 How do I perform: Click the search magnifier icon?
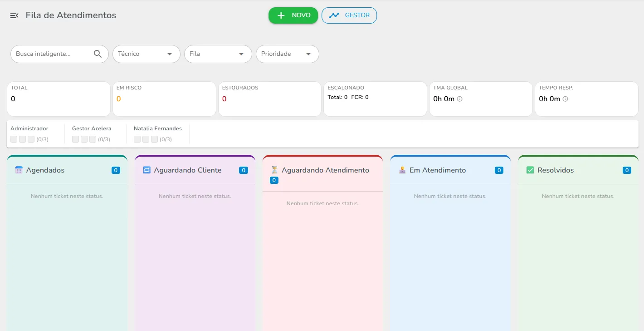tap(98, 54)
